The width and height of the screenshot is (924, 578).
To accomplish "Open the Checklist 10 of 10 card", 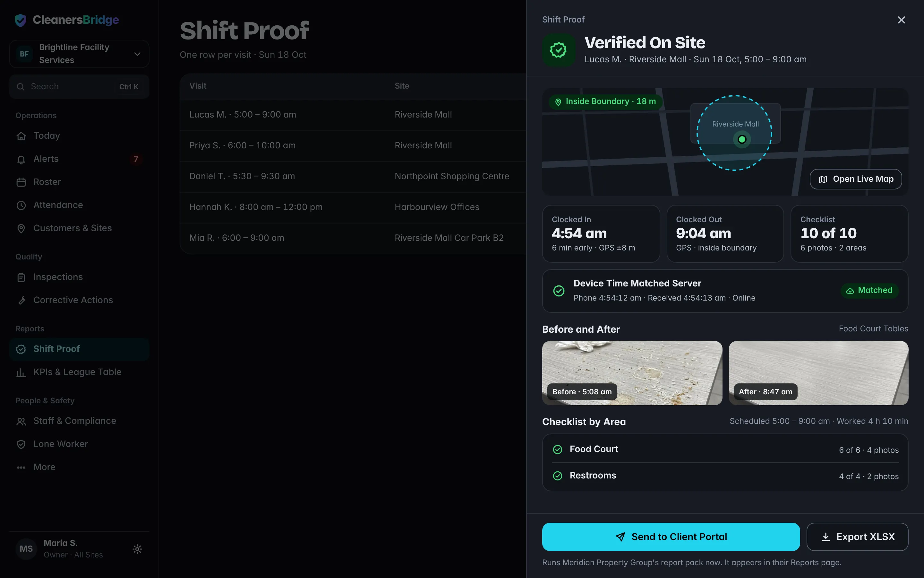I will pyautogui.click(x=849, y=233).
